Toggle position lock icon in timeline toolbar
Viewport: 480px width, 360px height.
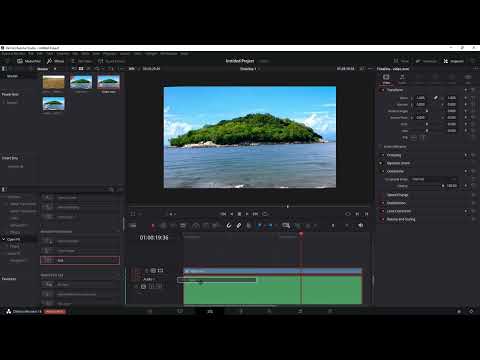(x=249, y=226)
